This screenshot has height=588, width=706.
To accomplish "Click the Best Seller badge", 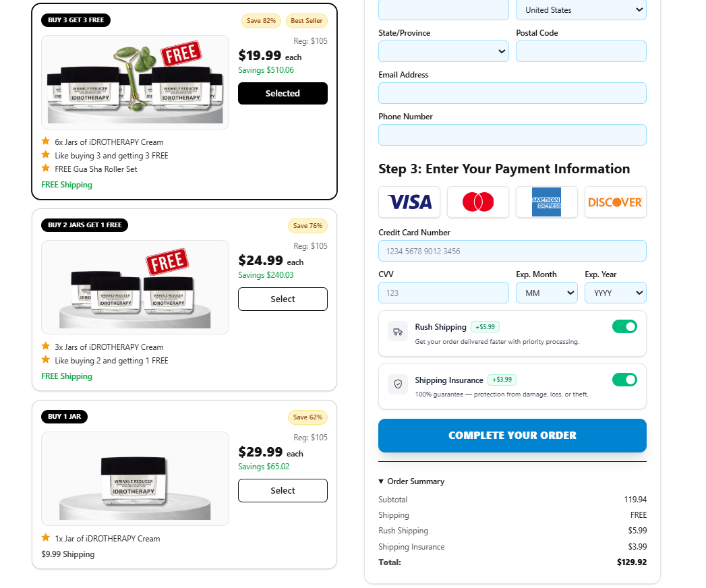I will (x=307, y=21).
